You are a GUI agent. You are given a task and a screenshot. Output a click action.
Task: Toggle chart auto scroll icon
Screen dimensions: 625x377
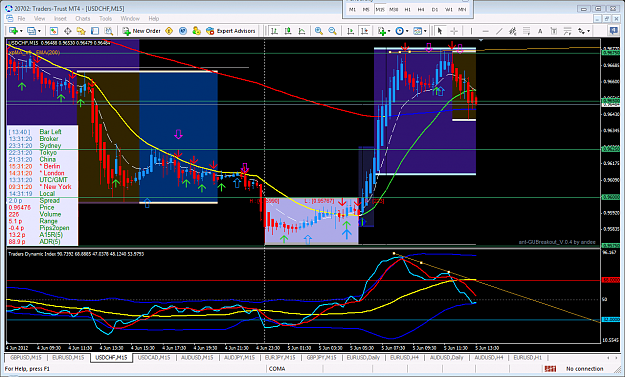coord(350,31)
